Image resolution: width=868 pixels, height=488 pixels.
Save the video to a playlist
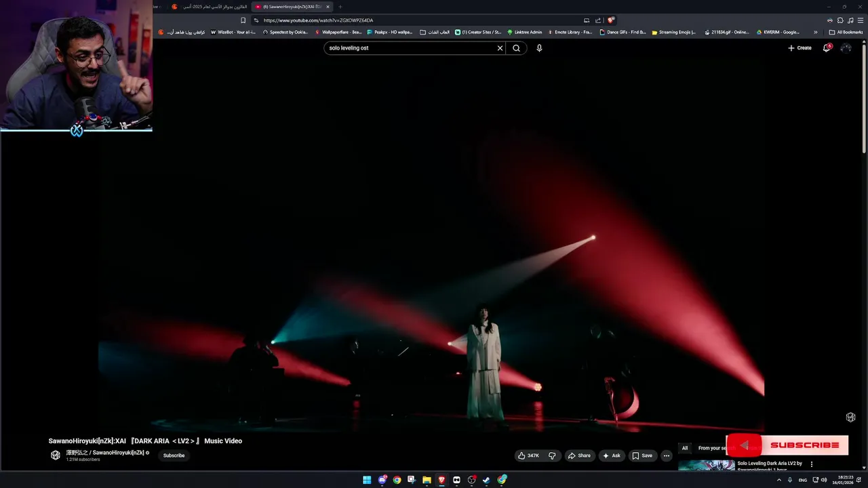coord(642,455)
